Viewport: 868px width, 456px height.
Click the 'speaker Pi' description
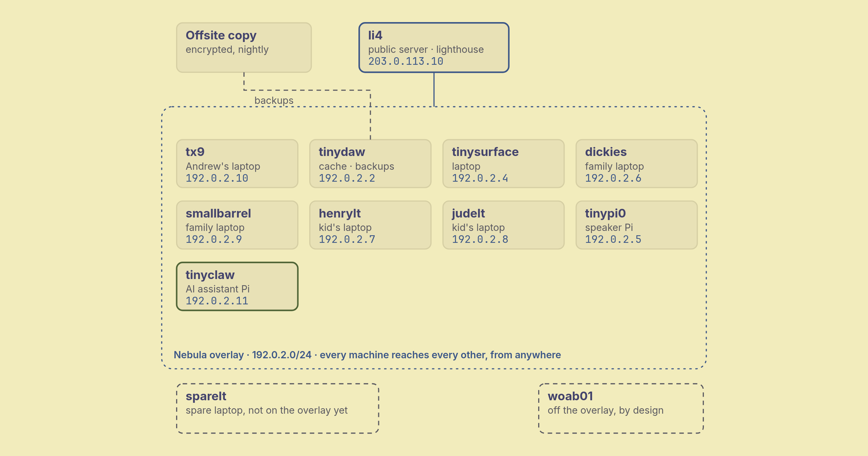[x=609, y=228]
